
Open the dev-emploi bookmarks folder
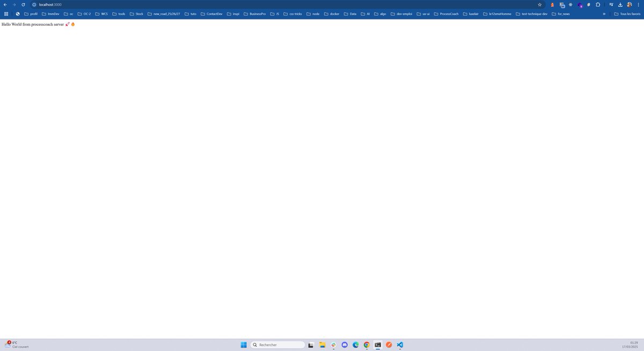coord(401,13)
